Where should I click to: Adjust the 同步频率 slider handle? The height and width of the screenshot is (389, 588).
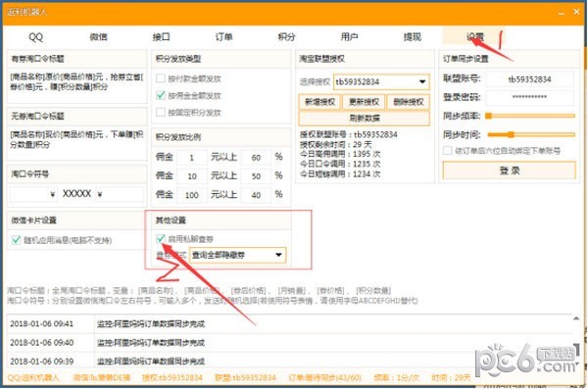[x=488, y=116]
